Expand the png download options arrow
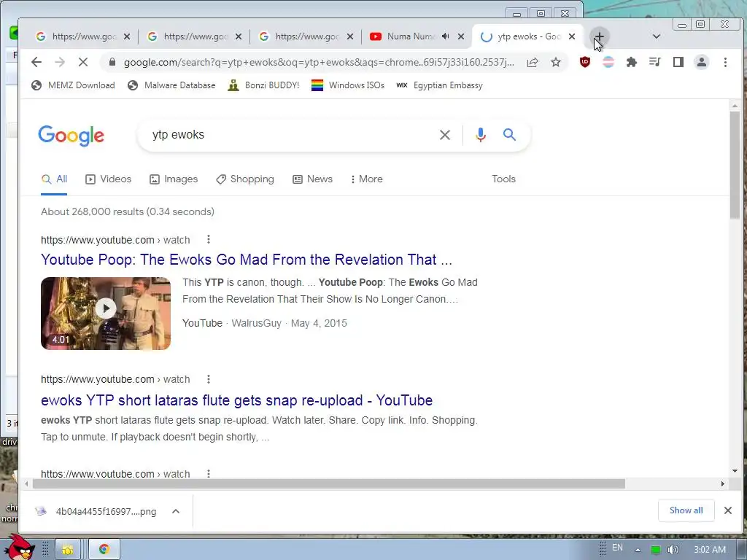This screenshot has width=747, height=560. pyautogui.click(x=176, y=511)
